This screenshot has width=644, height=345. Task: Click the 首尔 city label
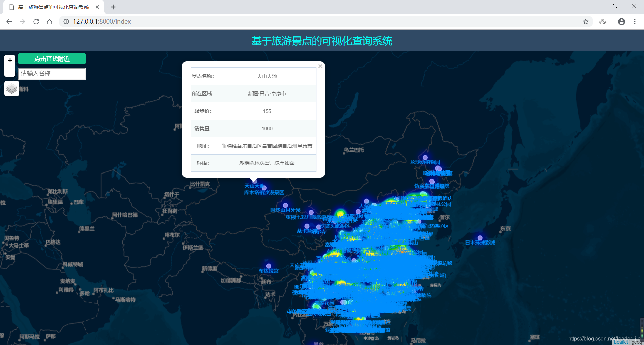[445, 217]
